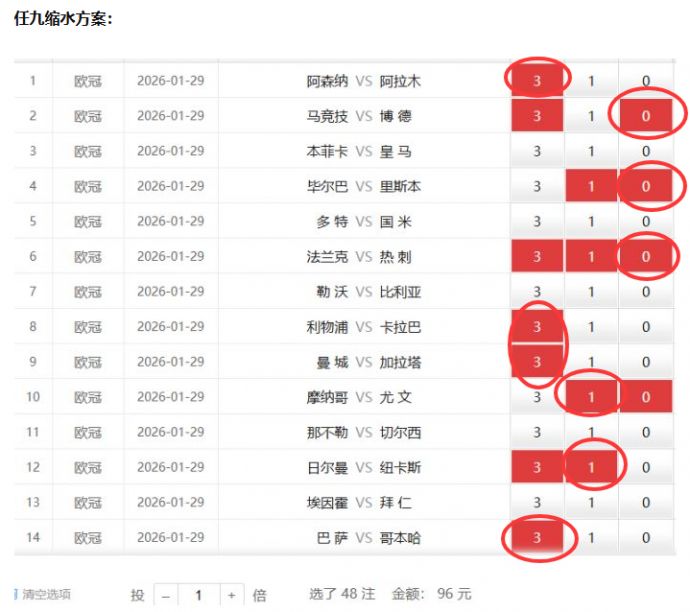Click 清空选项 to clear all selections
This screenshot has height=612, width=690.
click(46, 594)
